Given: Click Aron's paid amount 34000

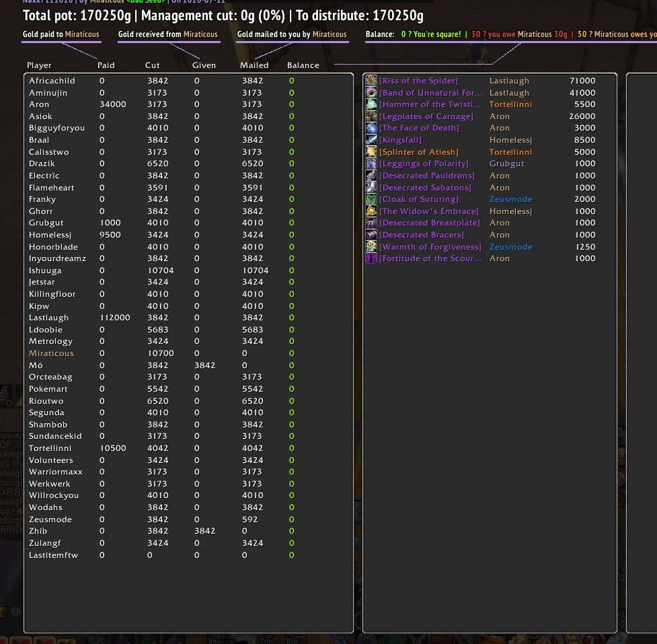Looking at the screenshot, I should pos(113,104).
